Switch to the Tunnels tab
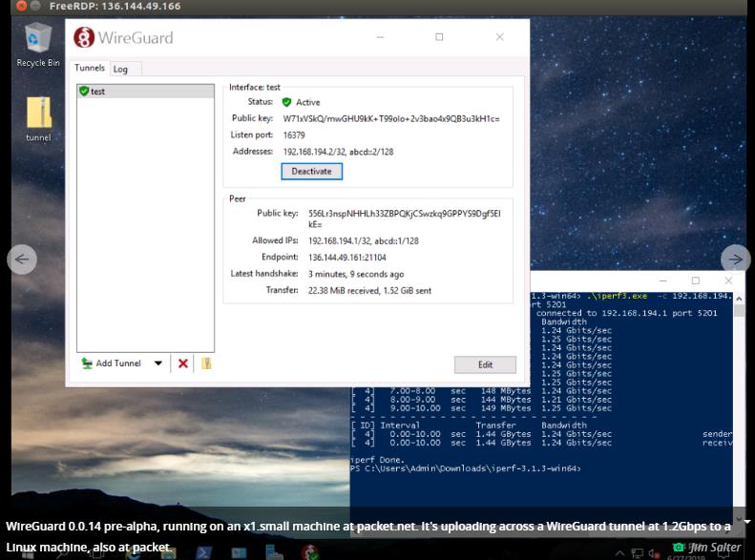The image size is (755, 560). coord(90,68)
